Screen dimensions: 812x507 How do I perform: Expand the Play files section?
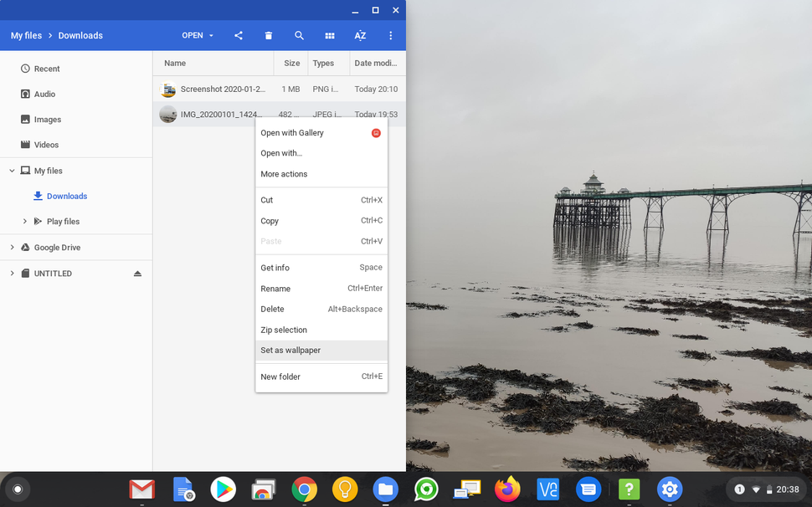[23, 221]
